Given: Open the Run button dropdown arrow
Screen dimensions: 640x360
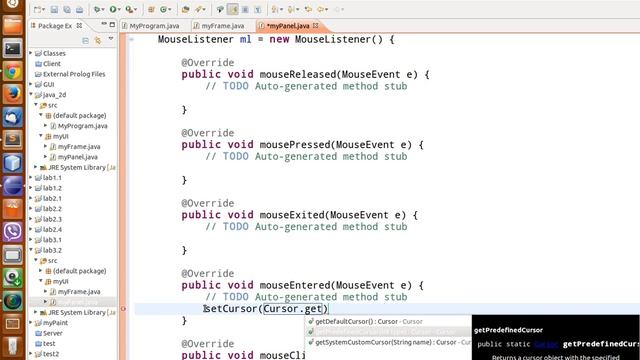Looking at the screenshot, I should click(118, 9).
